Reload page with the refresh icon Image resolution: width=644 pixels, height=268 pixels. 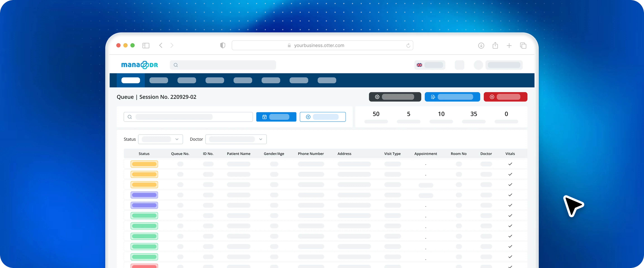coord(408,46)
